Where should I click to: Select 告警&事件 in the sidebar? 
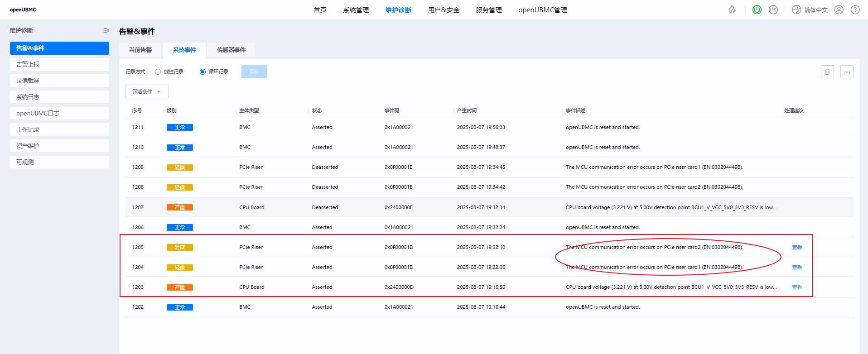tap(59, 48)
